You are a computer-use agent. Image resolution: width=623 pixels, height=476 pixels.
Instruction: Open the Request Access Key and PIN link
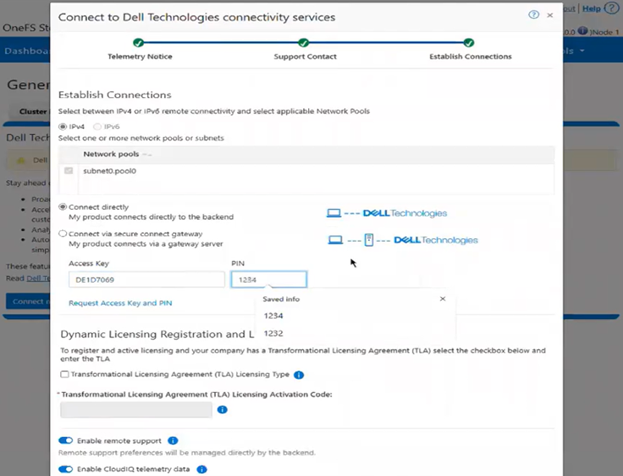(x=120, y=303)
